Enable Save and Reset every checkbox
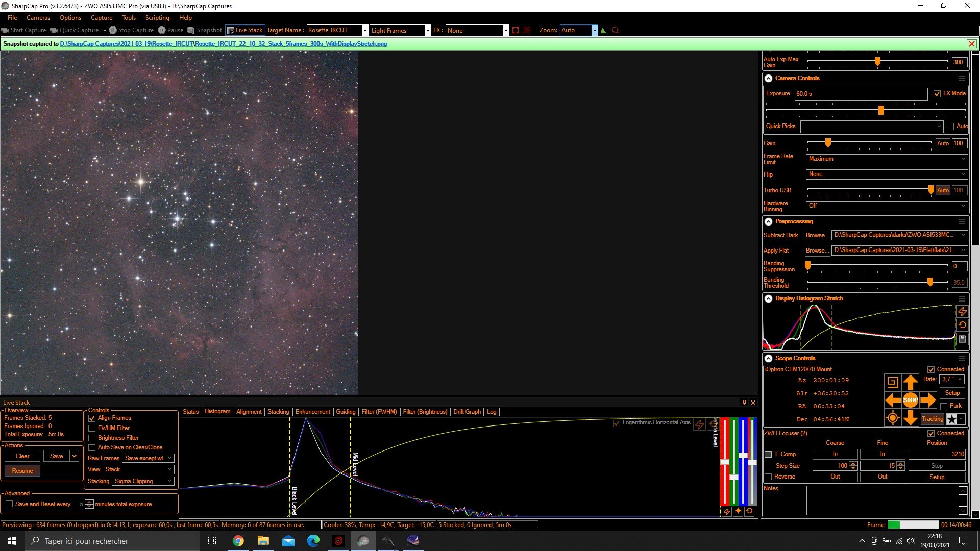Screen dimensions: 980x551 [x=9, y=504]
